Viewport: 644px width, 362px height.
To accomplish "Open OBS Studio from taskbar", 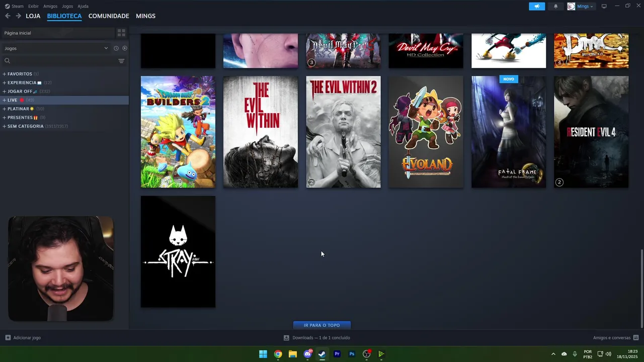I will (367, 354).
